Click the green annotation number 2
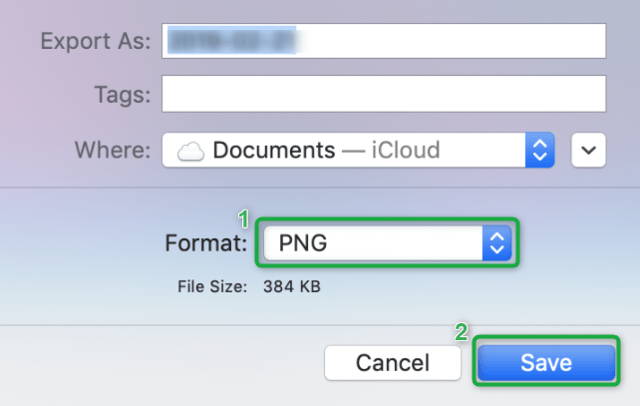640x406 pixels. point(462,332)
